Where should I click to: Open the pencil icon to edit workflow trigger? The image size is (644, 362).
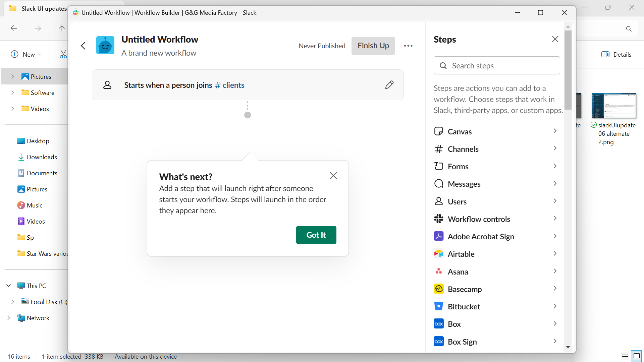[x=389, y=85]
